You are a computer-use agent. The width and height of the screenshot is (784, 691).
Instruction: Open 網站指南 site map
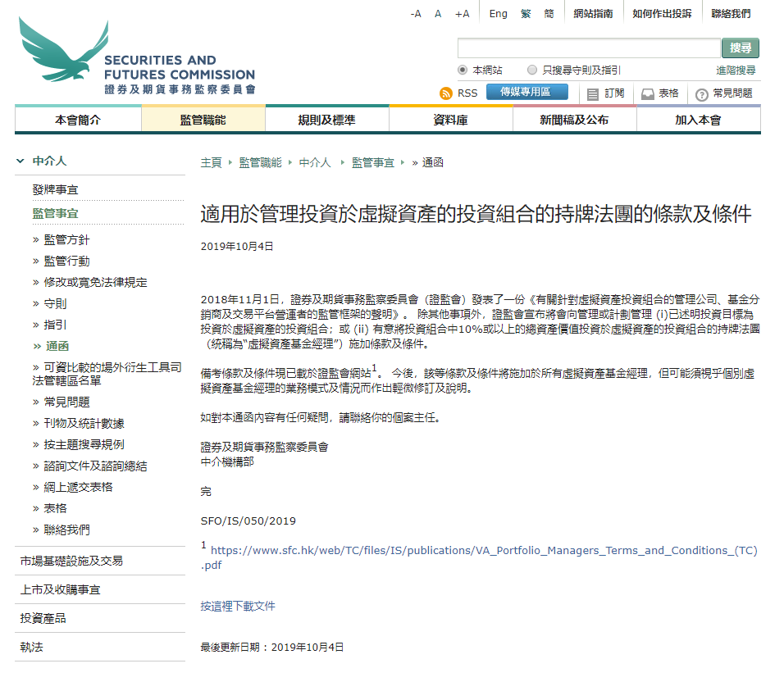(593, 14)
